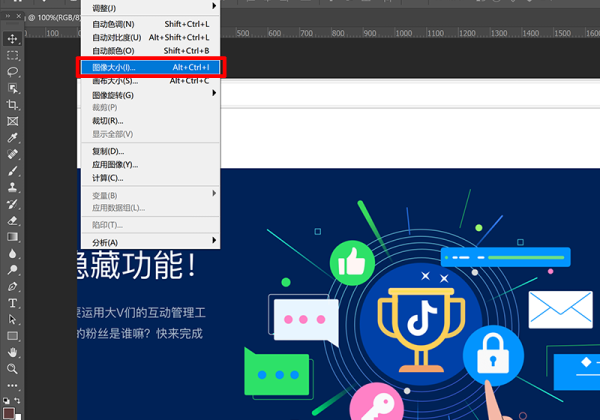The height and width of the screenshot is (420, 600).
Task: Select the Pen tool
Action: click(x=12, y=286)
